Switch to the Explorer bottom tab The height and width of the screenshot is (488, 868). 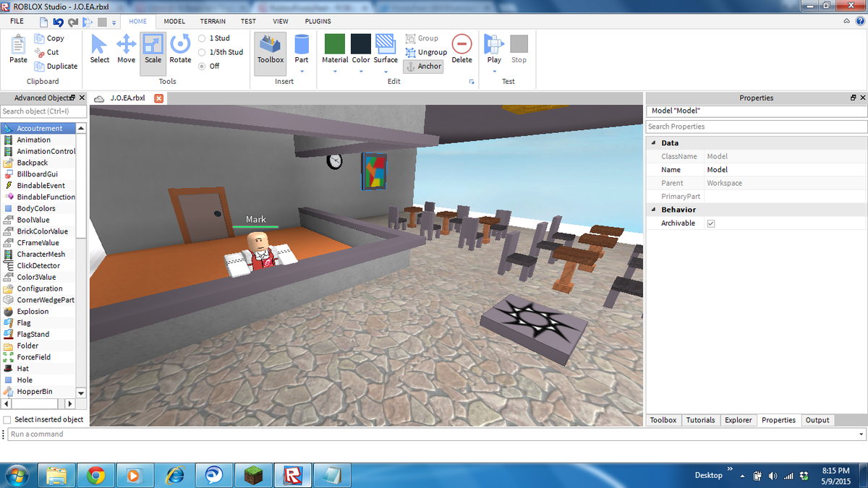[x=739, y=420]
